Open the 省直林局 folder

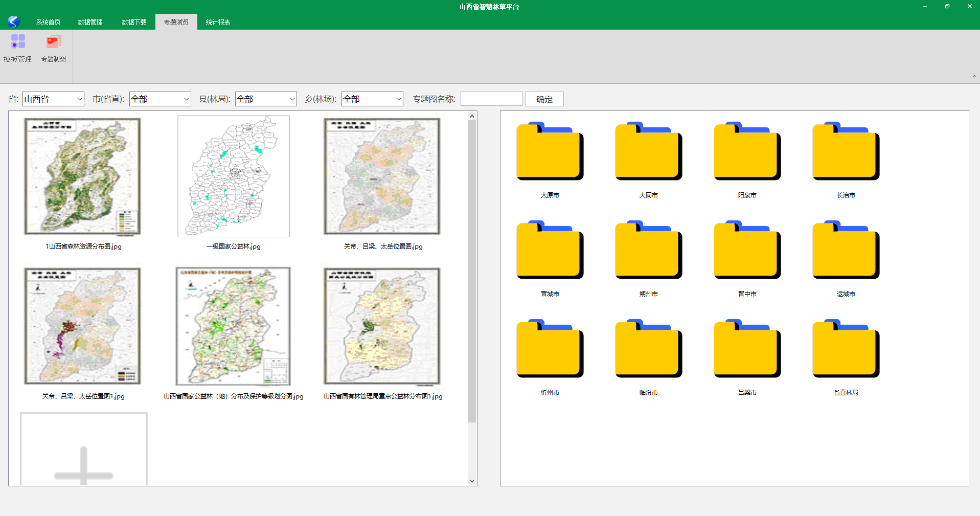pyautogui.click(x=846, y=350)
